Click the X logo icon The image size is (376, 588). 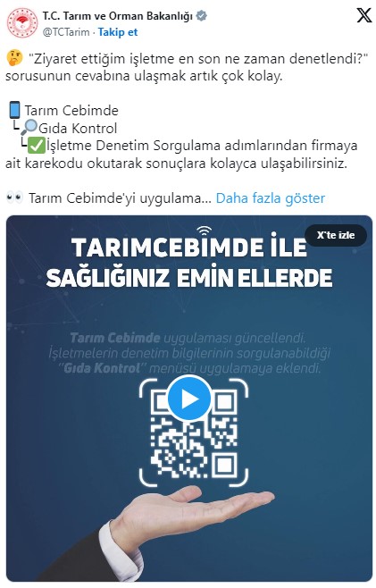click(363, 16)
